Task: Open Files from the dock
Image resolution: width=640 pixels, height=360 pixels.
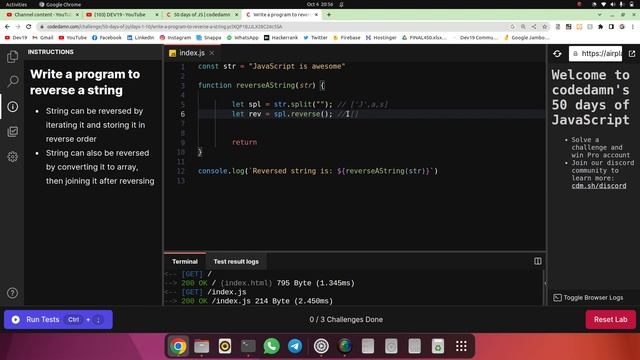Action: [202, 346]
